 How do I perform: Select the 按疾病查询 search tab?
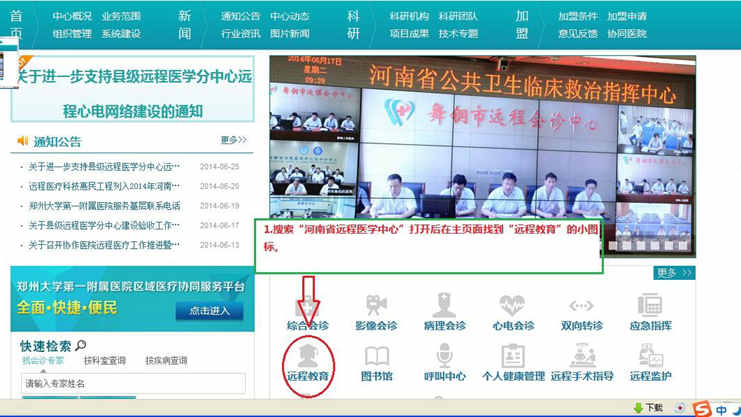click(166, 361)
